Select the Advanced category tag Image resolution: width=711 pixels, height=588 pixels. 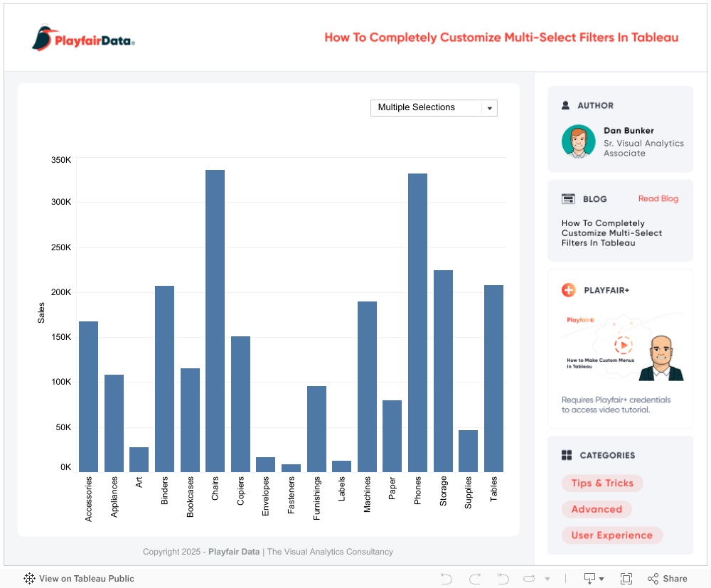(597, 509)
